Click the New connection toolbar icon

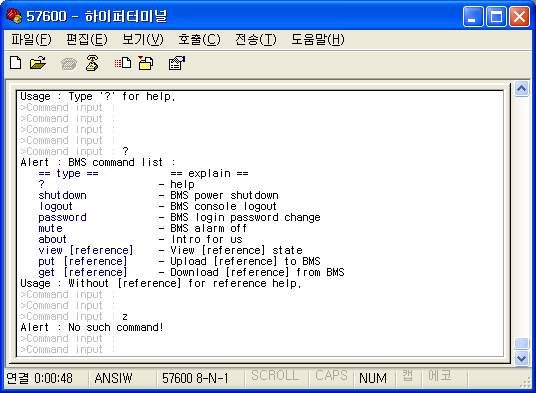[15, 63]
